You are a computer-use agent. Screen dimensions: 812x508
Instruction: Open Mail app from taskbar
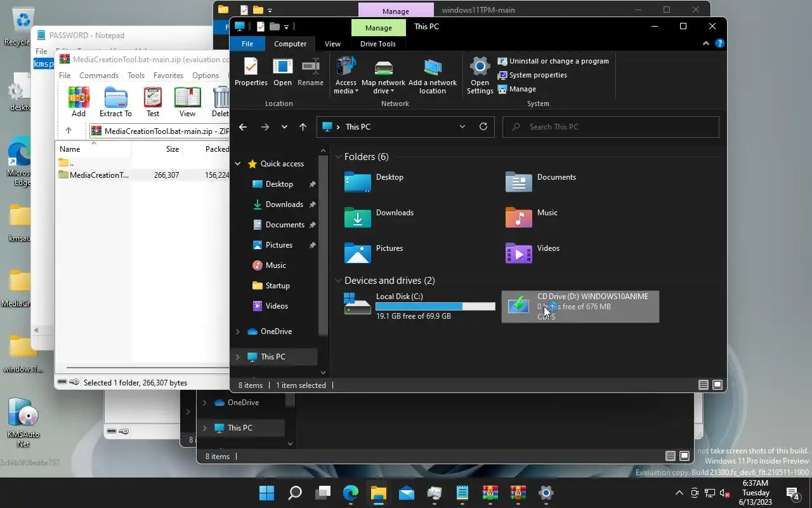[407, 493]
